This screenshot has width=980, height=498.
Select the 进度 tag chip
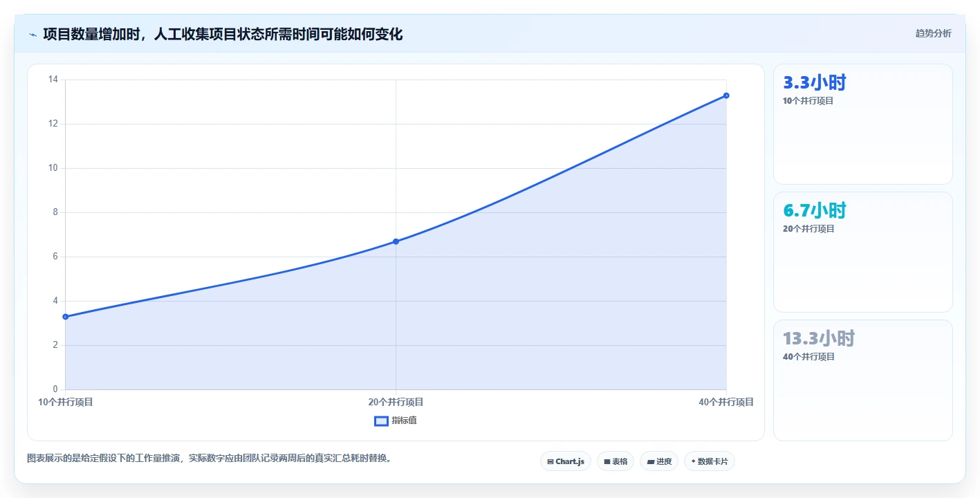tap(659, 461)
